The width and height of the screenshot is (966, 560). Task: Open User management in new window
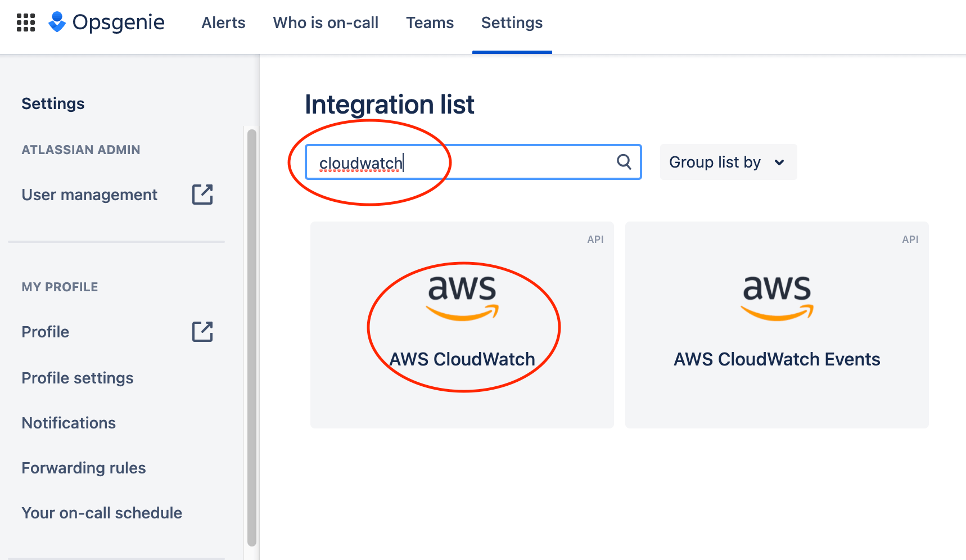coord(202,195)
